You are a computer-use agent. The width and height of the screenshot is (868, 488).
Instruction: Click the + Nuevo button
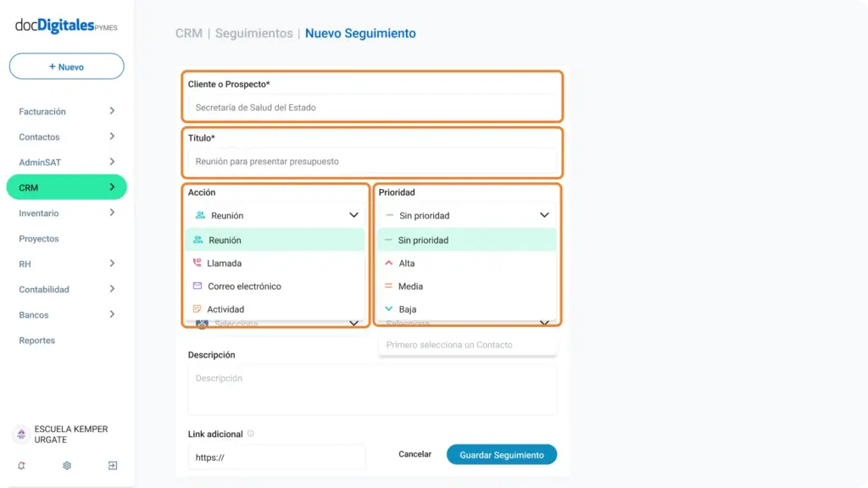coord(66,66)
